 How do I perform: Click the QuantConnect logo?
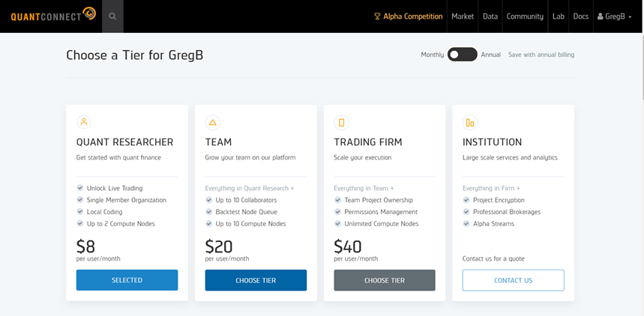point(53,16)
